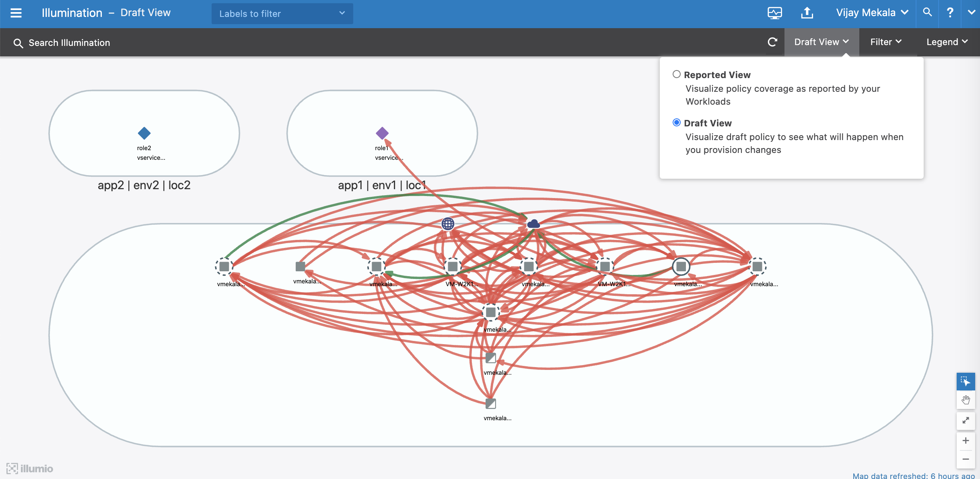Image resolution: width=980 pixels, height=479 pixels.
Task: Open the monitor health status icon
Action: point(774,13)
